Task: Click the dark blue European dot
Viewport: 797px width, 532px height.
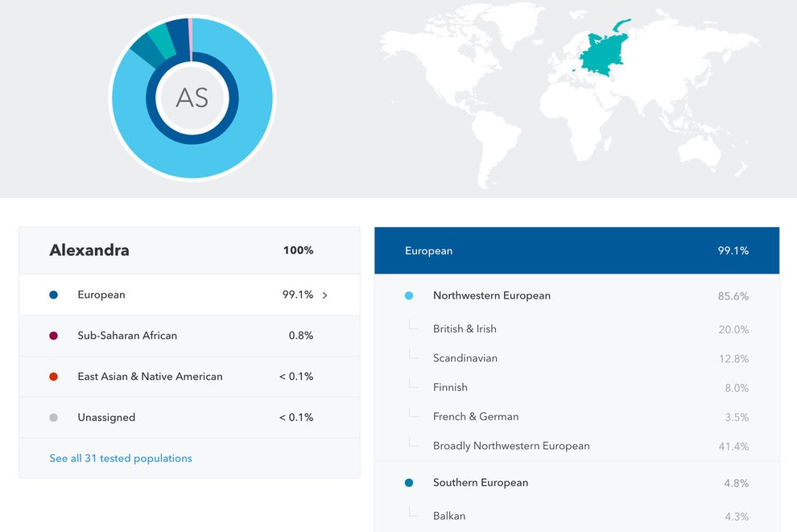Action: click(54, 295)
